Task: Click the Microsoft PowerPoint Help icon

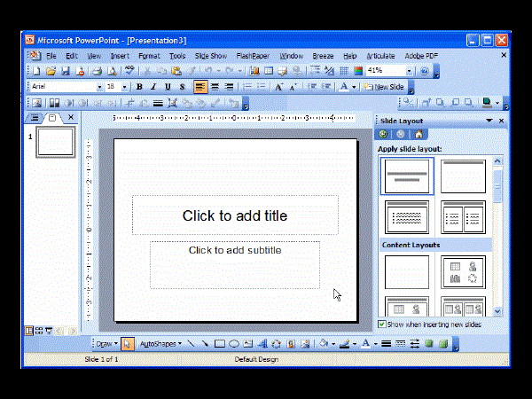Action: coord(425,71)
